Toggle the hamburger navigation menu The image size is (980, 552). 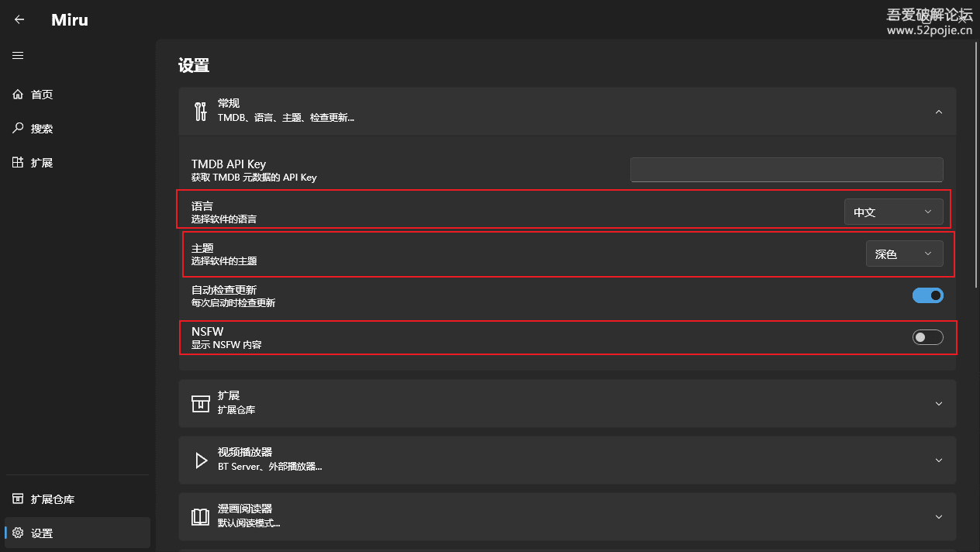pos(18,56)
